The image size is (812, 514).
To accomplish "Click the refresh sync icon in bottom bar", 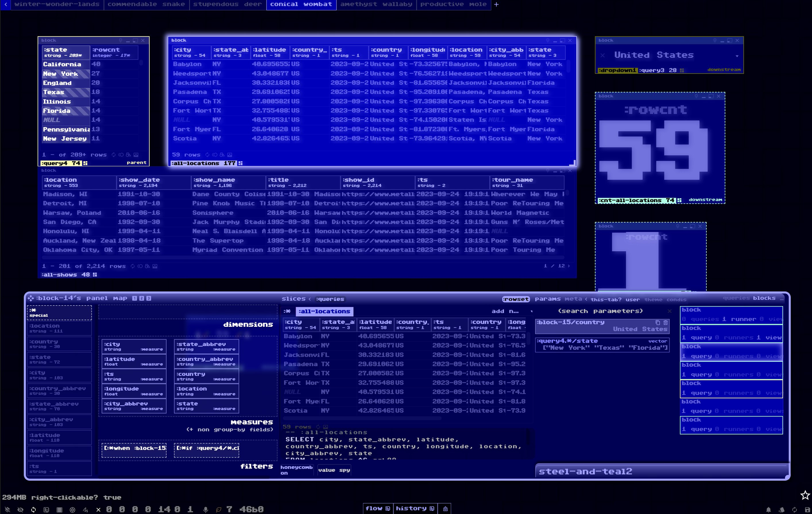I will click(33, 510).
